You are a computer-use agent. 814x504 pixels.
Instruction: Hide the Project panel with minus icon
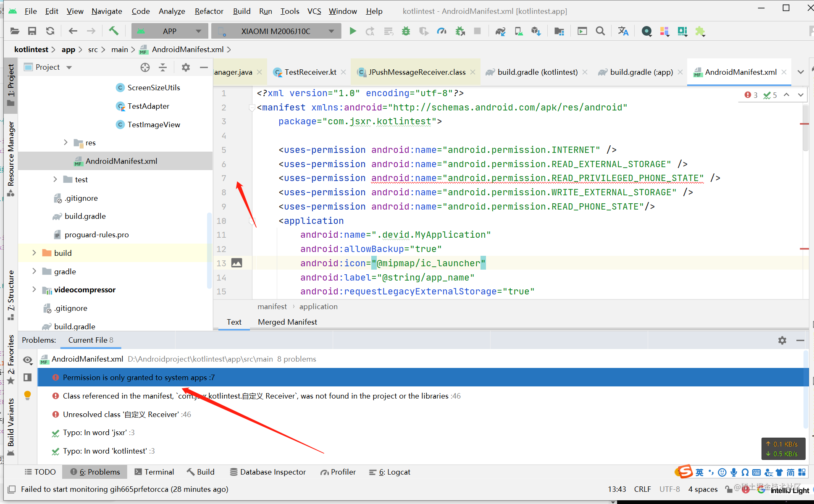click(204, 67)
